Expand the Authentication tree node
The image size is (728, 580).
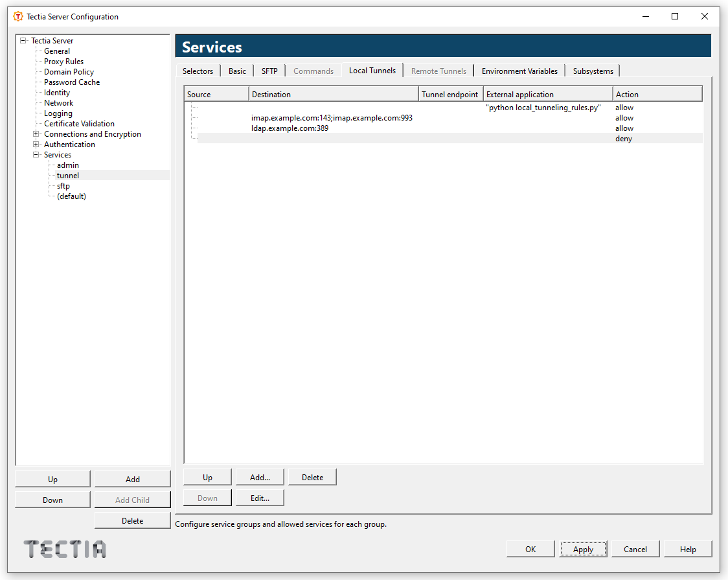pos(36,144)
